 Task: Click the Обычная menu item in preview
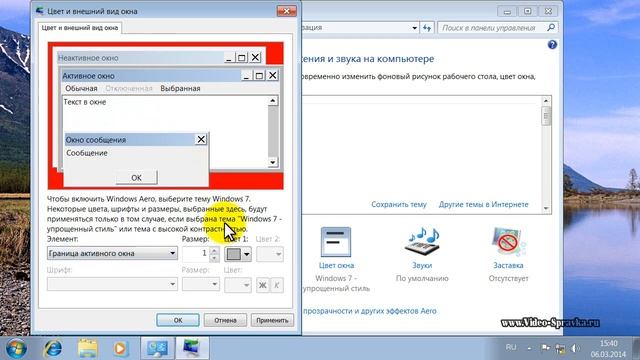point(81,89)
